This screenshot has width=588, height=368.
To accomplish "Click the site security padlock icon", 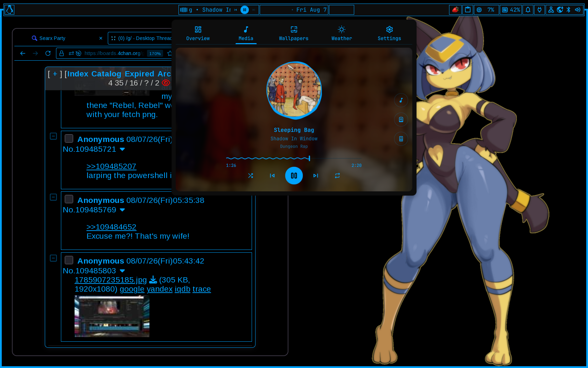I will pyautogui.click(x=62, y=53).
